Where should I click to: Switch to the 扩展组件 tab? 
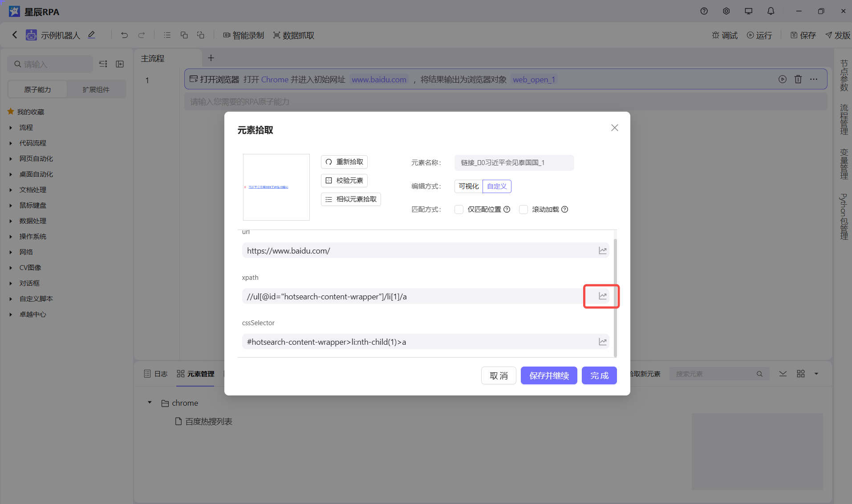point(96,89)
